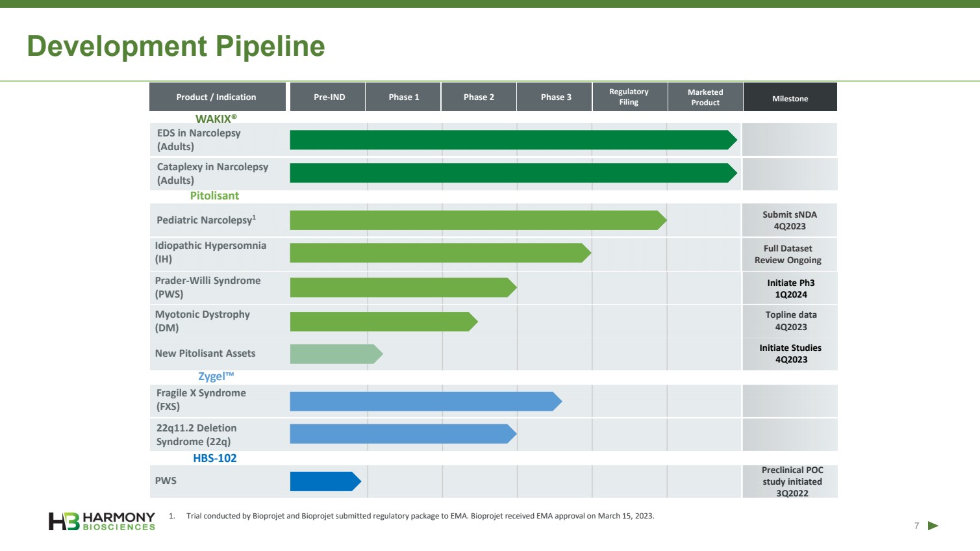
Task: Click the "22q11.2 Deletion Syndrome (22q)" row label
Action: [x=196, y=435]
